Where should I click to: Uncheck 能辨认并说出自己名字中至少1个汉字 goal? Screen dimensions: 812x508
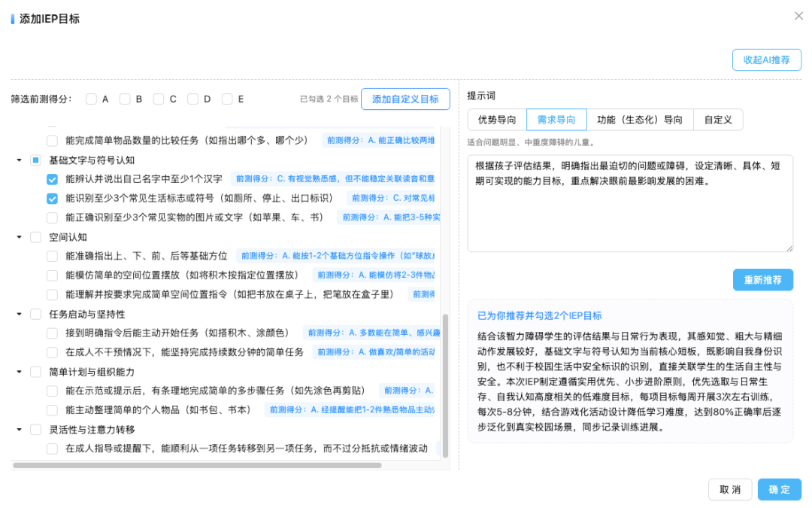point(53,179)
